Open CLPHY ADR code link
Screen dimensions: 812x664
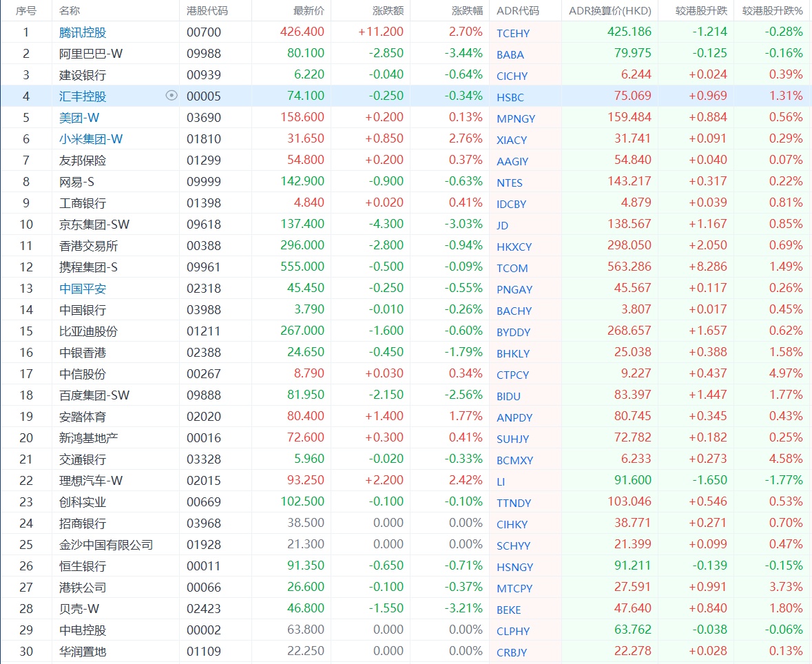point(512,632)
